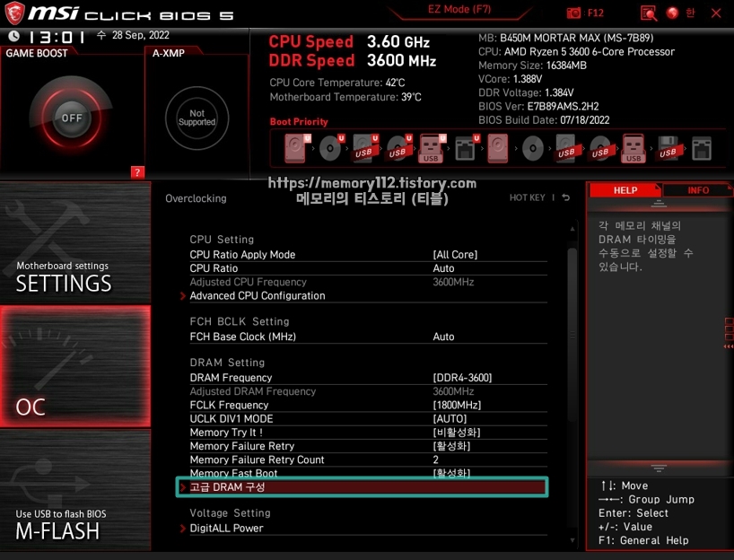Viewport: 734px width, 560px height.
Task: Click the legacy USB key boot icon
Action: (634, 148)
